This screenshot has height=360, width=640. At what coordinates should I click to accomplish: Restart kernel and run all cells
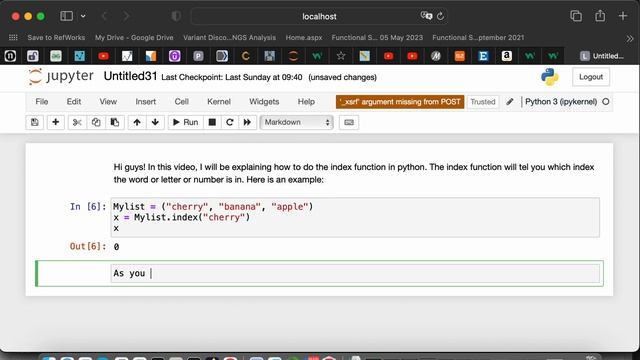click(x=247, y=122)
